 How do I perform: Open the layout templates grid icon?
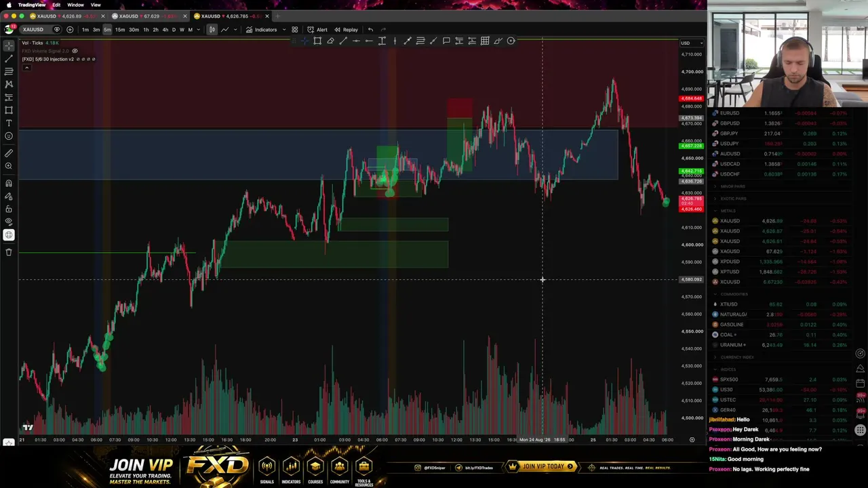[295, 30]
